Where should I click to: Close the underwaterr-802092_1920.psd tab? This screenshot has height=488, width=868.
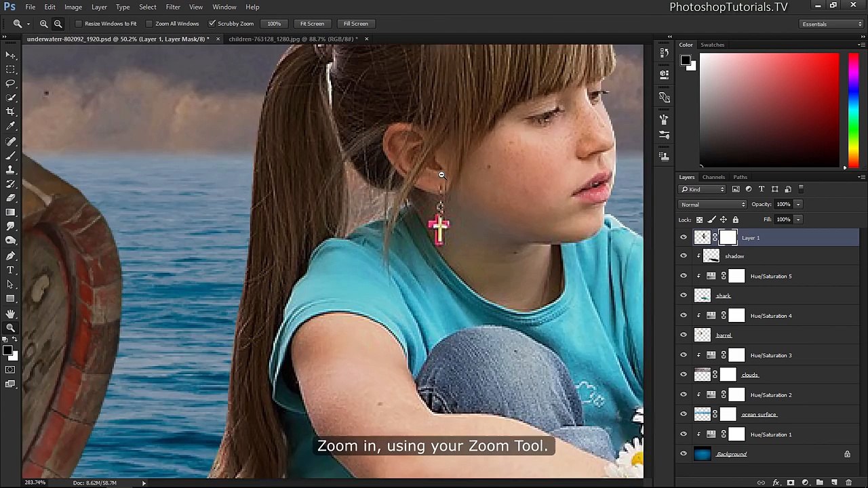[218, 39]
